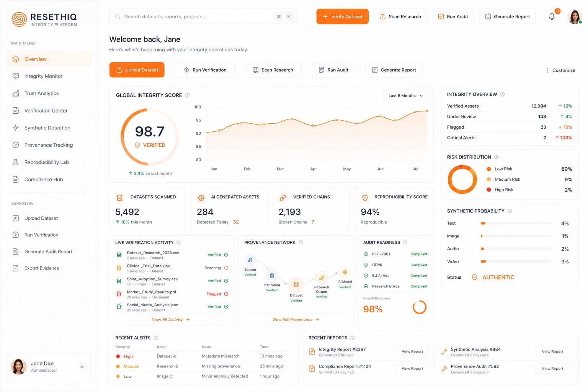Click Jane's profile avatar in the top bar

point(575,16)
